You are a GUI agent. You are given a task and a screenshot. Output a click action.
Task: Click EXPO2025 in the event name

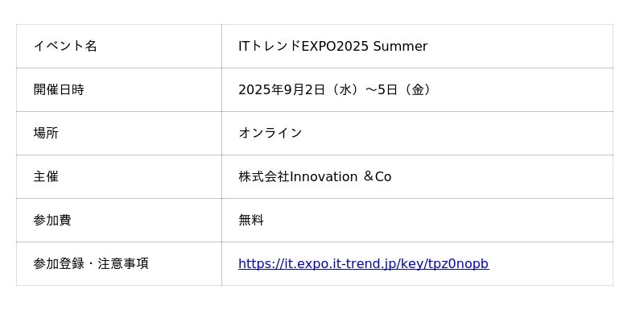335,46
